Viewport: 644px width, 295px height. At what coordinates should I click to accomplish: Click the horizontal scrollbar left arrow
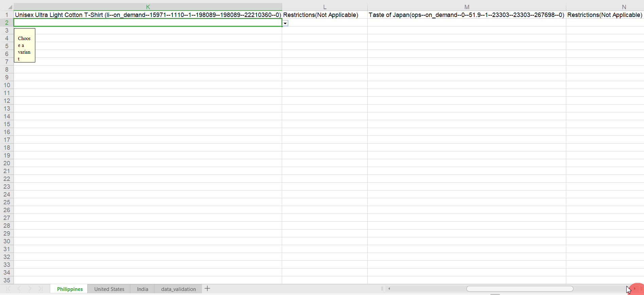coord(389,289)
